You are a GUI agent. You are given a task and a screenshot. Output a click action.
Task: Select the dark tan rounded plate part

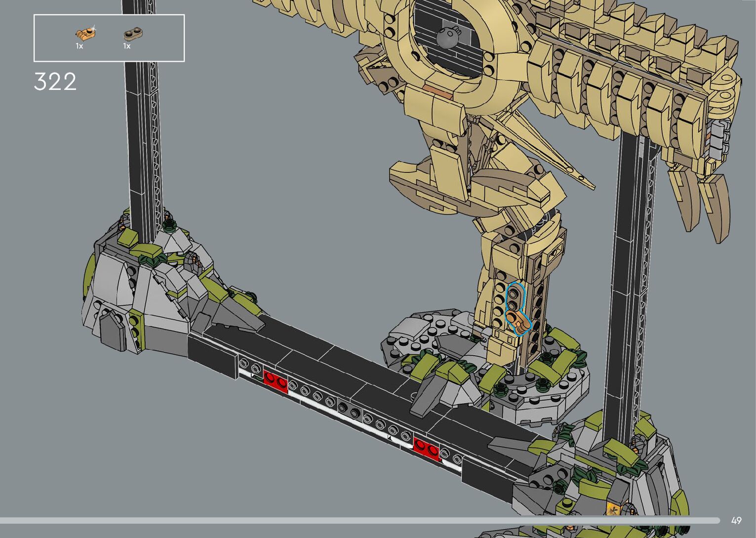coord(133,34)
